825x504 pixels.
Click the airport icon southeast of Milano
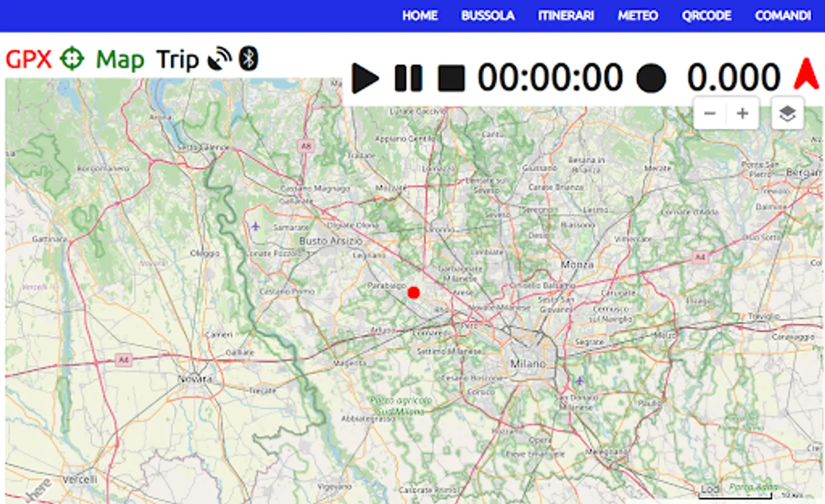coord(580,381)
